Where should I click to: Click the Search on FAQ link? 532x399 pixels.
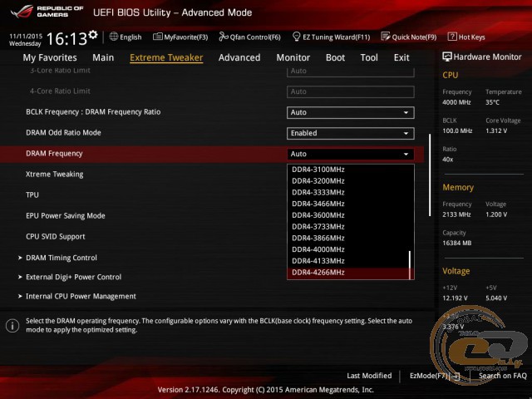502,376
